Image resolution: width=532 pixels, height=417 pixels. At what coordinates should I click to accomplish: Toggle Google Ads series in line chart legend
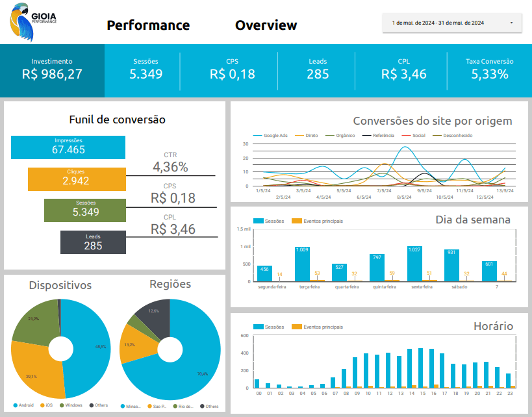[270, 136]
